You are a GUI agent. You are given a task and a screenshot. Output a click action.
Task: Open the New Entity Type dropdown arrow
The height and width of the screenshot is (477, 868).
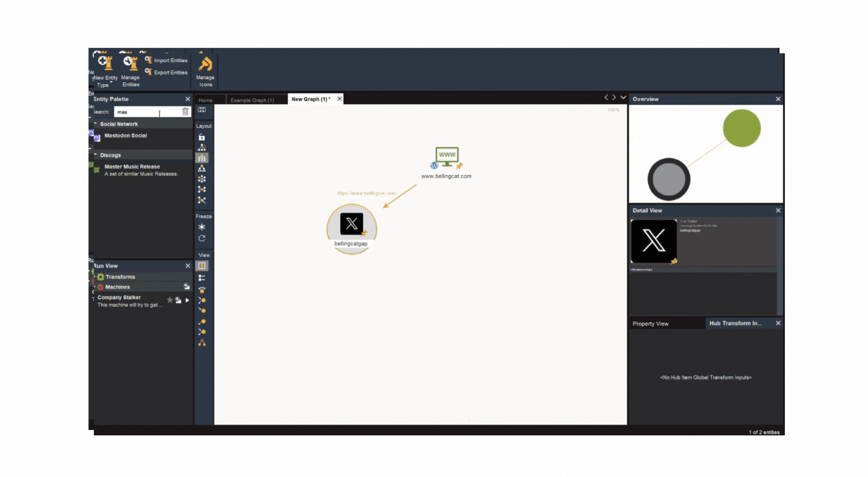111,83
